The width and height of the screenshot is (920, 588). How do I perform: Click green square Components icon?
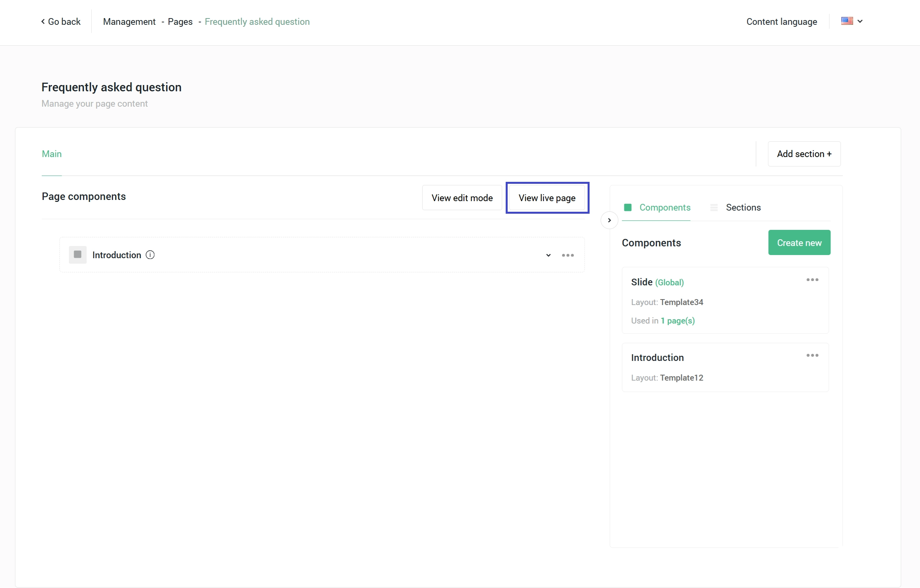click(x=628, y=207)
